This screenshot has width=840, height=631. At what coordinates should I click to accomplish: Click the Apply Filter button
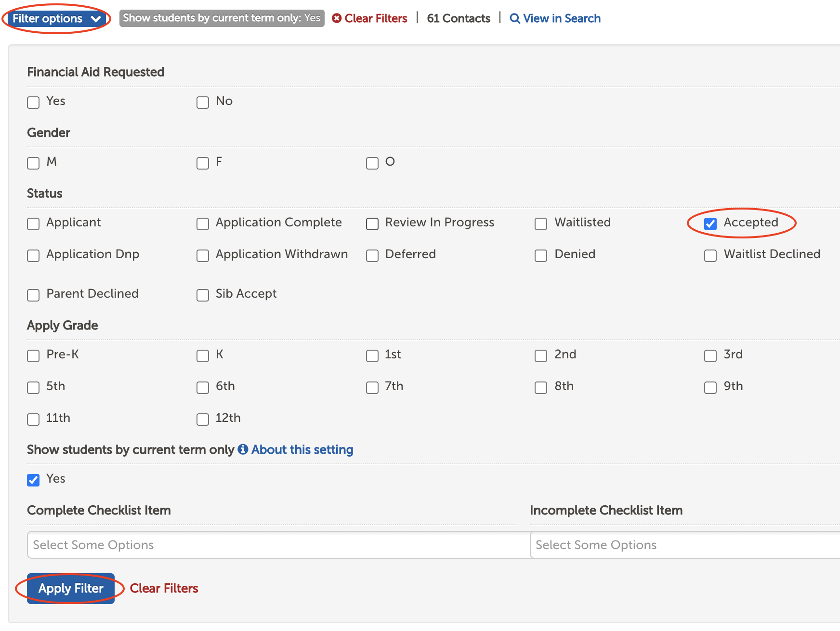[71, 588]
